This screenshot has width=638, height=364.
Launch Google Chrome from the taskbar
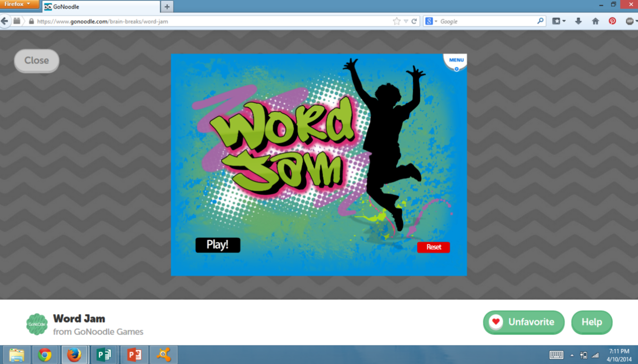coord(46,354)
